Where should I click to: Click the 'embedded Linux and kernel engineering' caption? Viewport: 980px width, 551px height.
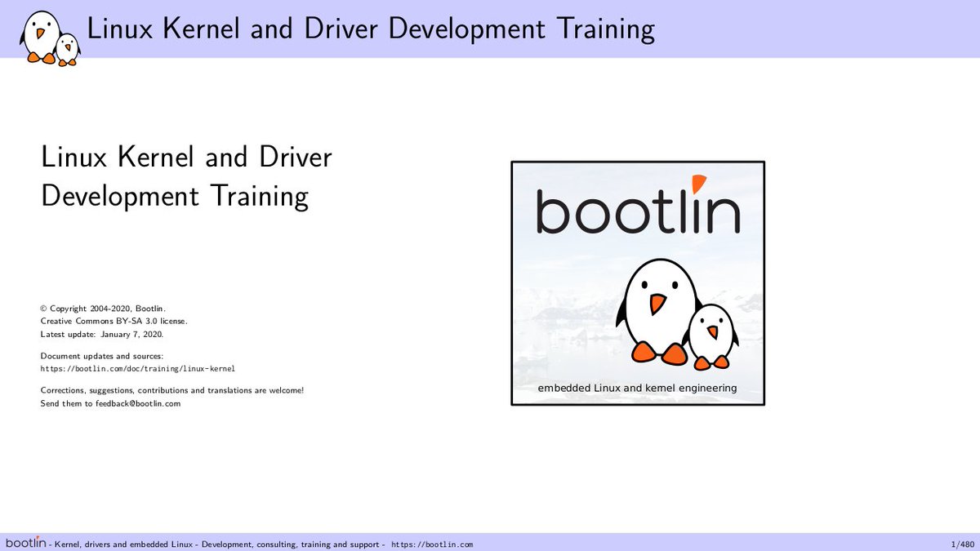(x=637, y=388)
